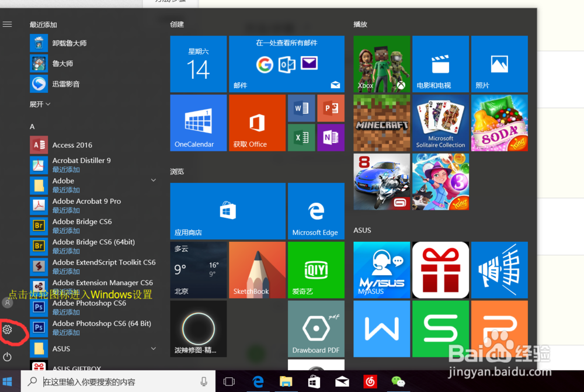Open the 照片 Photos tile

pyautogui.click(x=499, y=64)
